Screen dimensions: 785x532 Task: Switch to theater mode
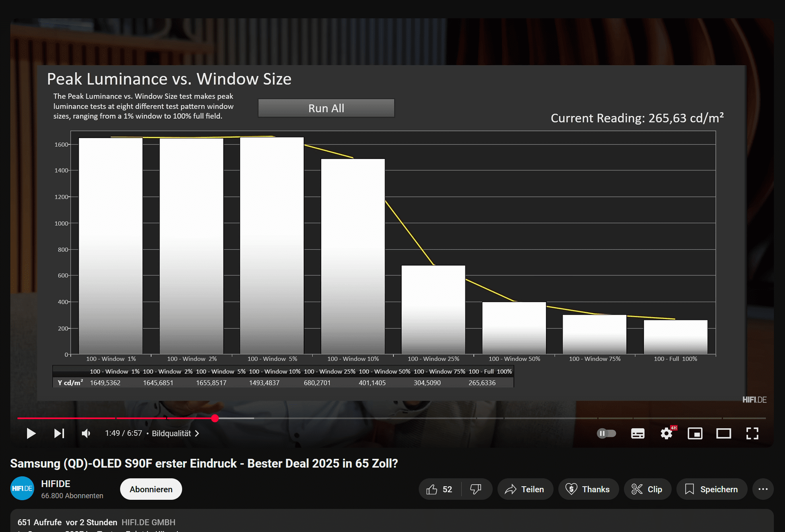click(x=724, y=433)
